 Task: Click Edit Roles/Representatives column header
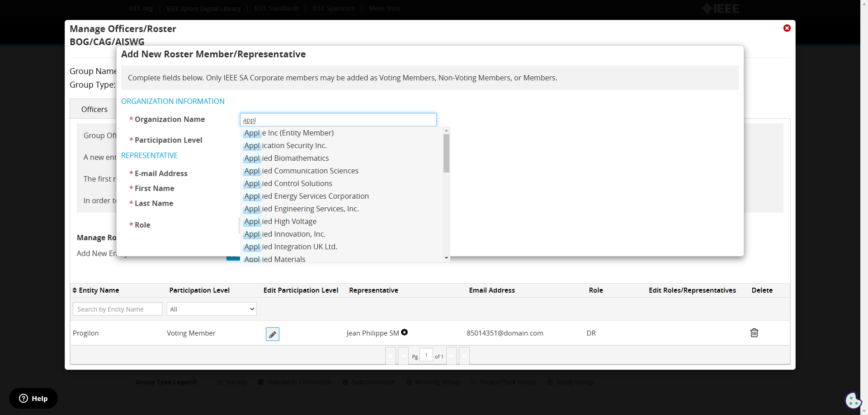click(x=692, y=290)
